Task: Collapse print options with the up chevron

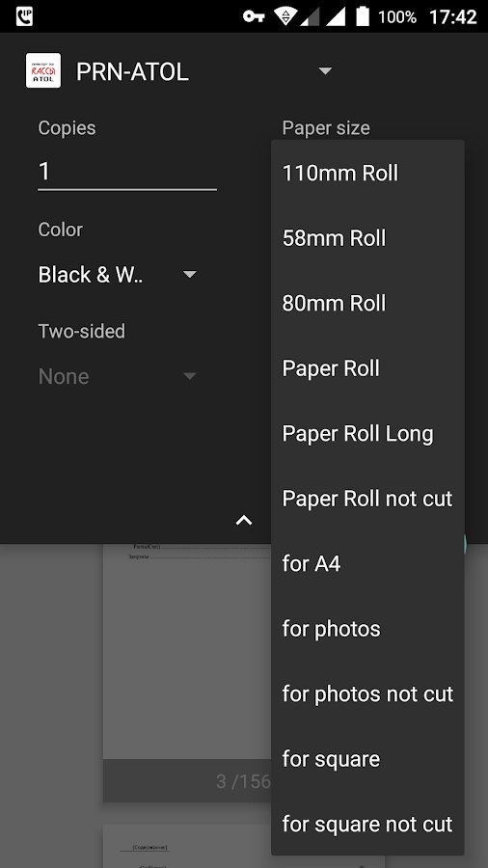Action: [244, 520]
